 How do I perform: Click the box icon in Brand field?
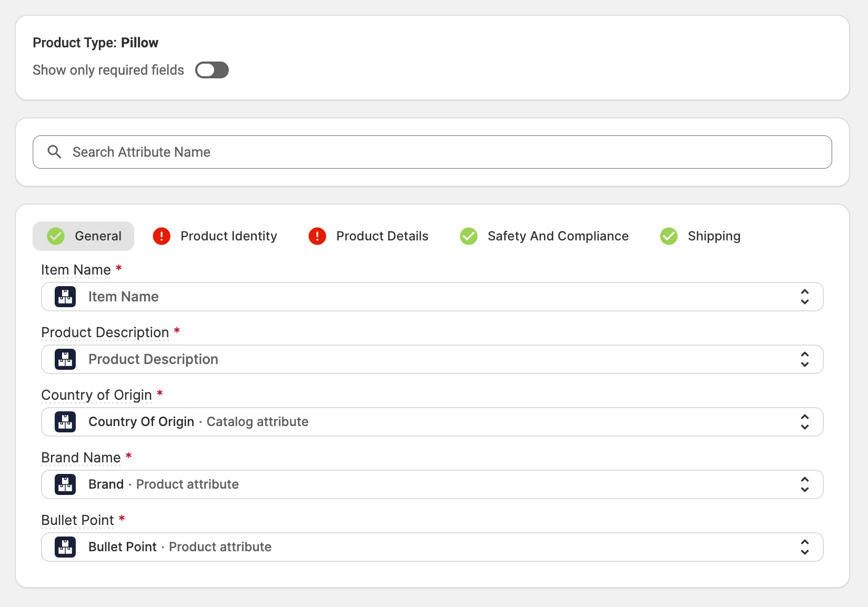pos(65,484)
